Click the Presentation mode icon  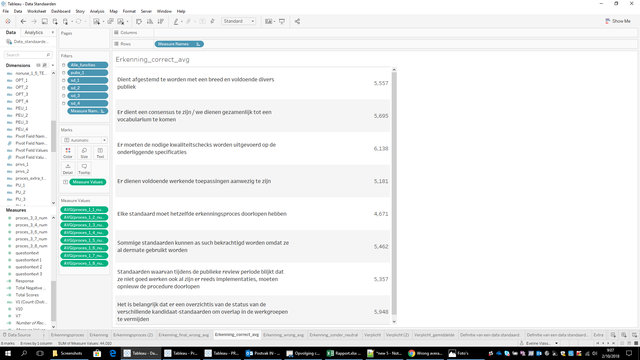pyautogui.click(x=282, y=21)
